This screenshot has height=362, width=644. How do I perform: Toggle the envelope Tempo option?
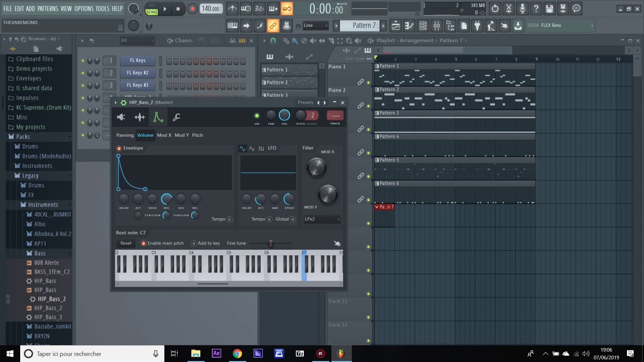coord(229,219)
